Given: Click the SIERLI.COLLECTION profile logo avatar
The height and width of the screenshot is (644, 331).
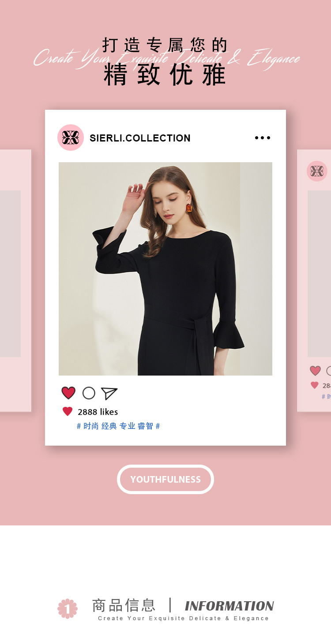Looking at the screenshot, I should click(71, 138).
